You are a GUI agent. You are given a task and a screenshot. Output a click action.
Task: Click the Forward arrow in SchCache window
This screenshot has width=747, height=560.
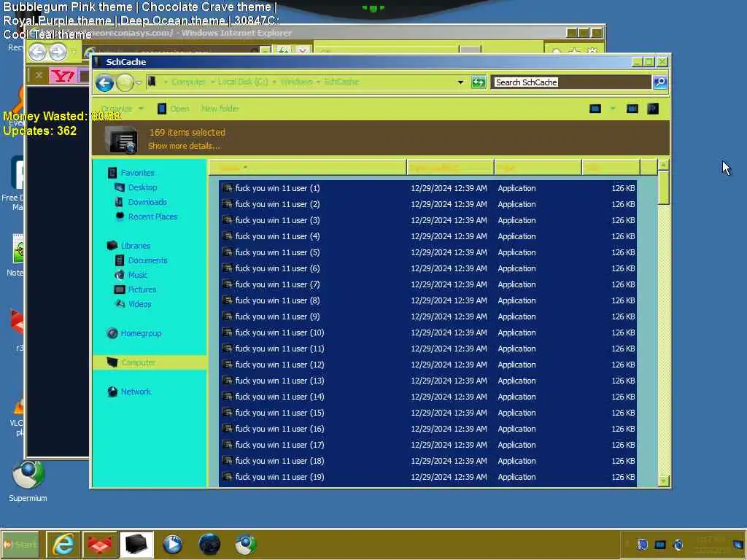(125, 83)
